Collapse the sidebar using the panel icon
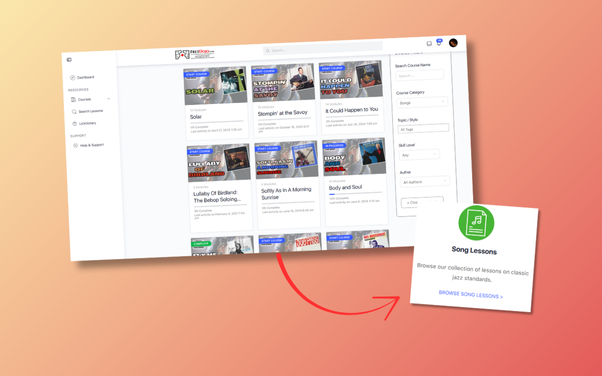Image resolution: width=602 pixels, height=376 pixels. [69, 60]
